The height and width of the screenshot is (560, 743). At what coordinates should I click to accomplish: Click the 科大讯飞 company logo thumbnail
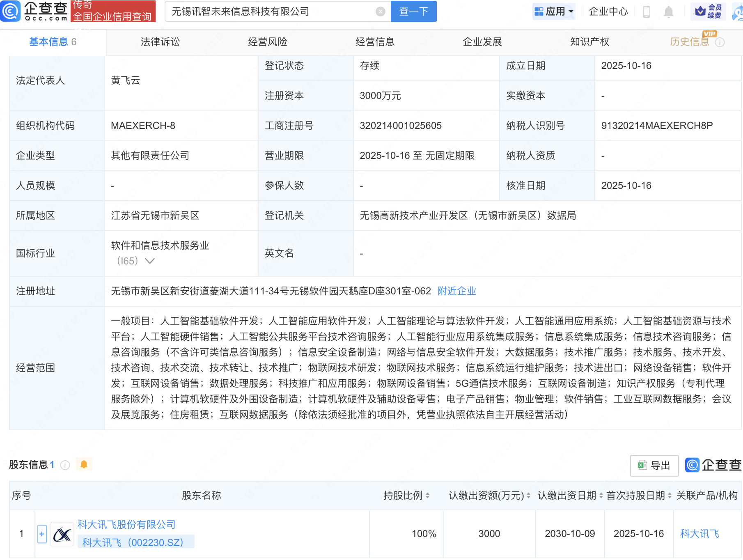[x=62, y=534]
